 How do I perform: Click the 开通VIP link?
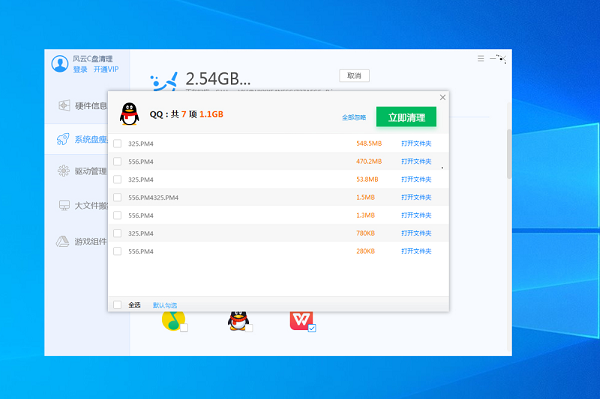[106, 70]
